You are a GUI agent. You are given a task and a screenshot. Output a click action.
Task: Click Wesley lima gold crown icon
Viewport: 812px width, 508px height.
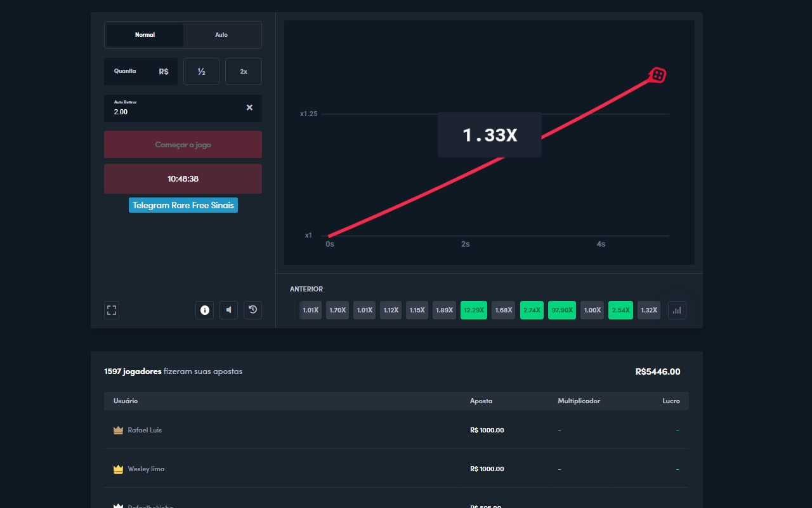[118, 469]
